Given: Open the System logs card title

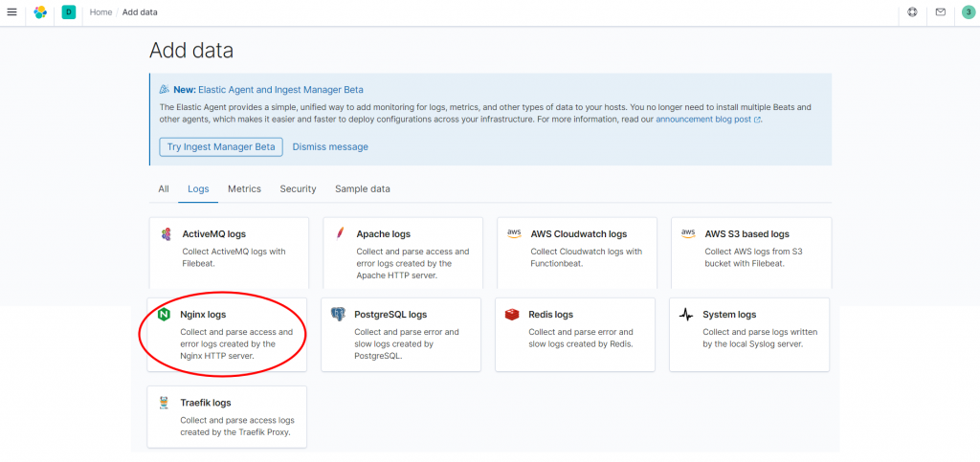Looking at the screenshot, I should (x=729, y=315).
